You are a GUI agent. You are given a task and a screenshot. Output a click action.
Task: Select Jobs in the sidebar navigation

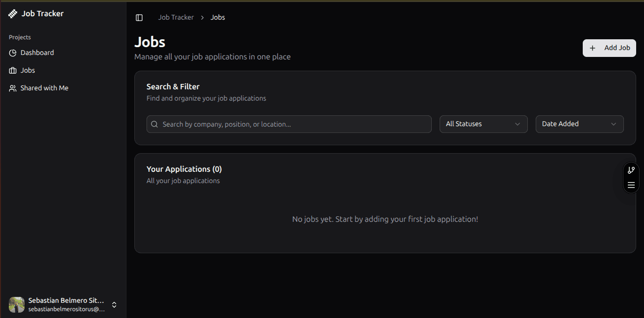point(27,70)
